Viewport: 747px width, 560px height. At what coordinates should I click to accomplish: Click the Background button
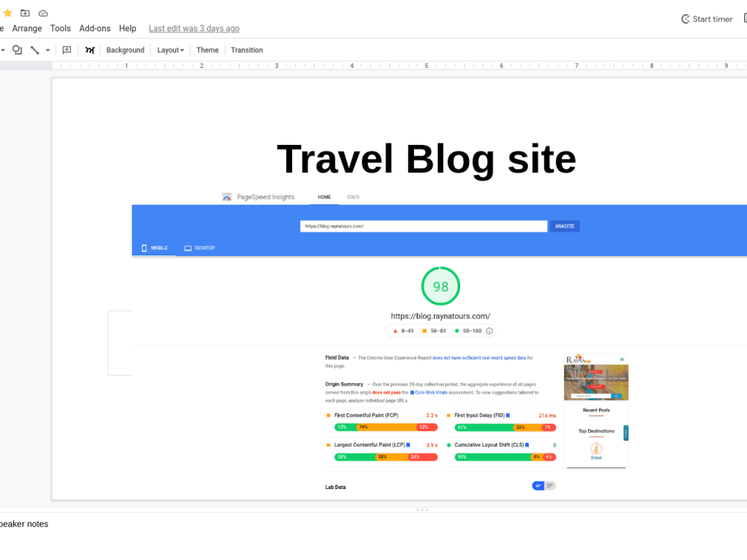pos(125,50)
